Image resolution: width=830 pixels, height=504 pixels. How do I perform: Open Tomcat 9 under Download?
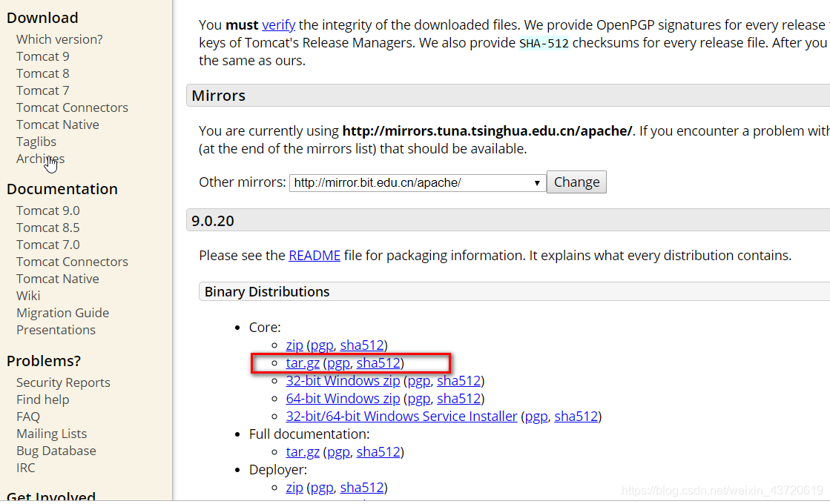pos(42,56)
